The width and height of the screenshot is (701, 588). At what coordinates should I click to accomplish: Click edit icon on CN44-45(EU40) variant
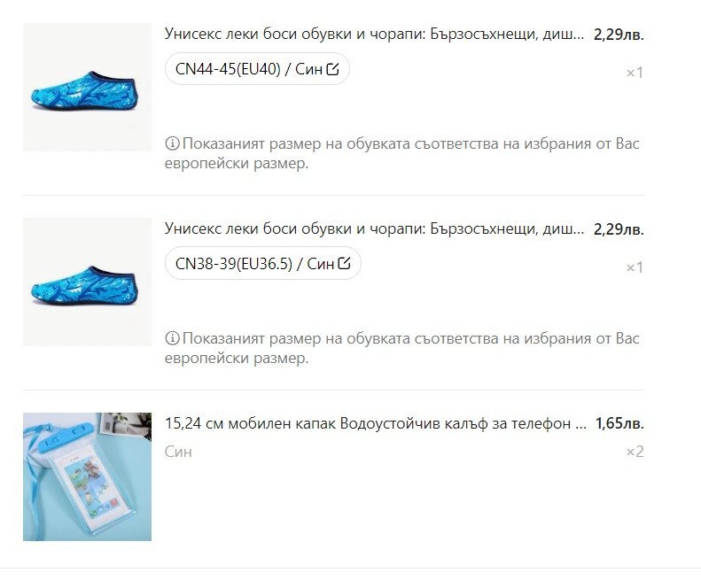coord(332,69)
